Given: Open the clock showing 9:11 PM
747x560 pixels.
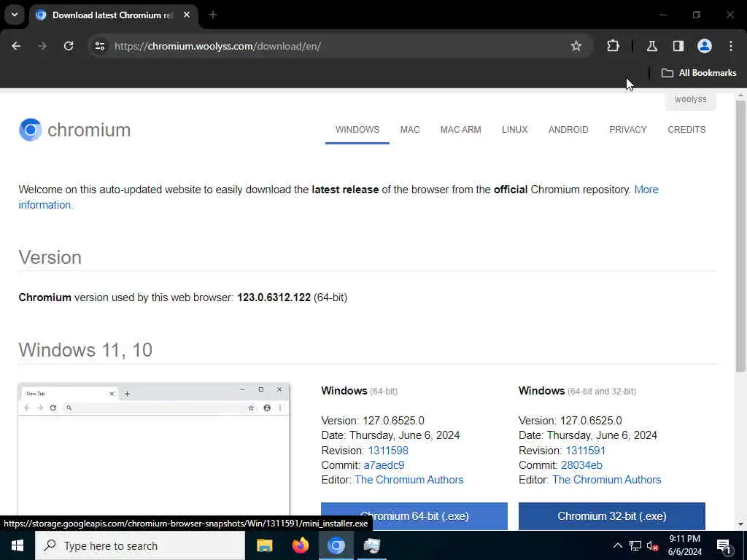Looking at the screenshot, I should 684,545.
